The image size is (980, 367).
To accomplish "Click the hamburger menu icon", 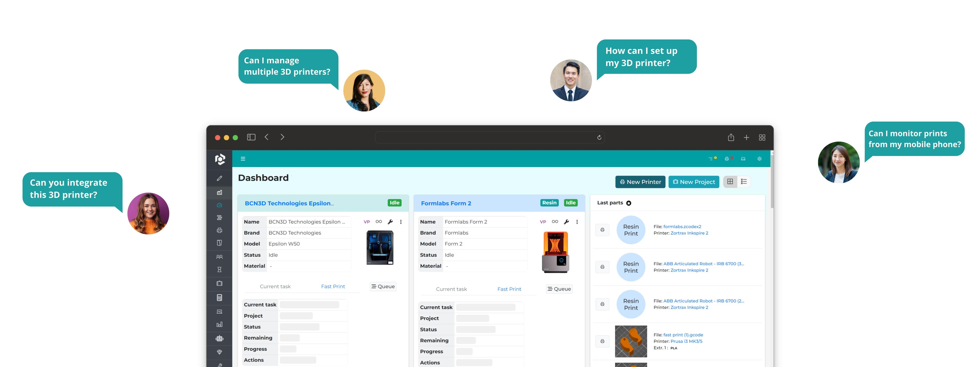I will [243, 158].
